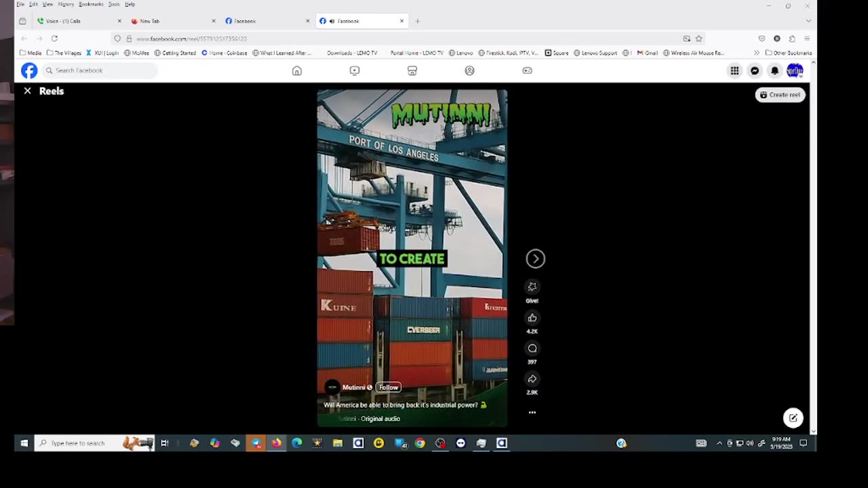Open the reel three-dot options menu
Screen dimensions: 868x488
click(532, 412)
